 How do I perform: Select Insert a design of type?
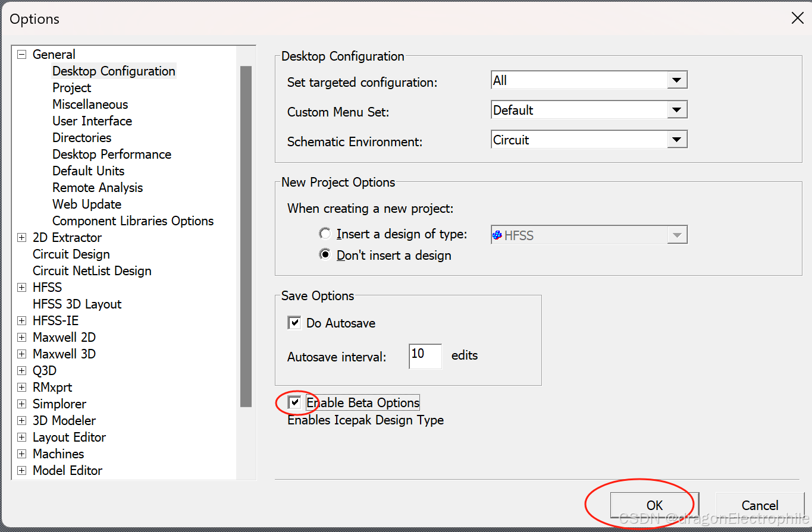point(325,234)
